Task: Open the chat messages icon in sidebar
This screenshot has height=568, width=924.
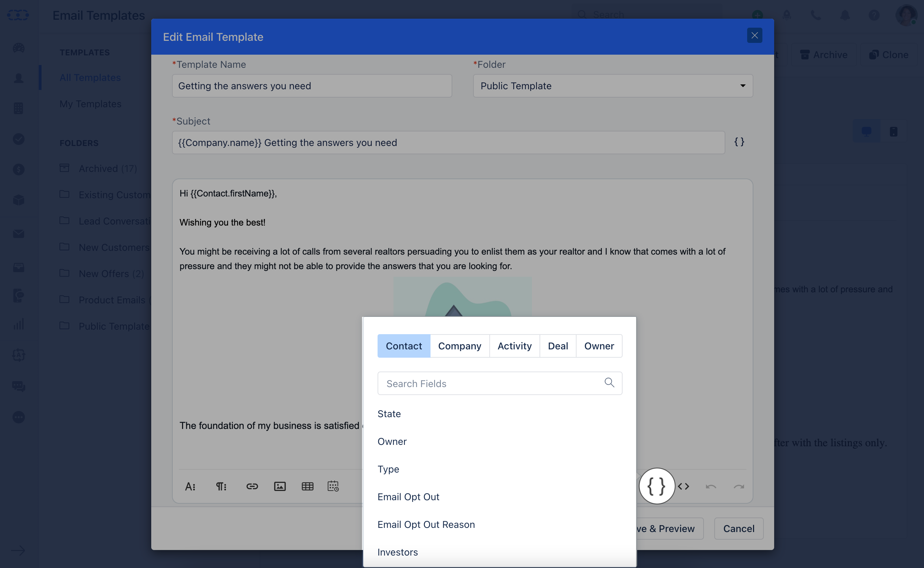Action: [18, 386]
